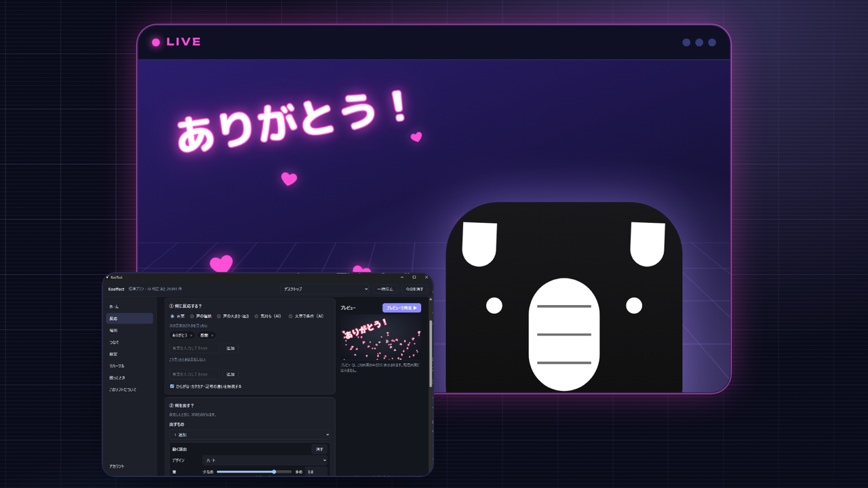Click the first 言葉を入力して Enter field
Image resolution: width=868 pixels, height=488 pixels.
195,348
